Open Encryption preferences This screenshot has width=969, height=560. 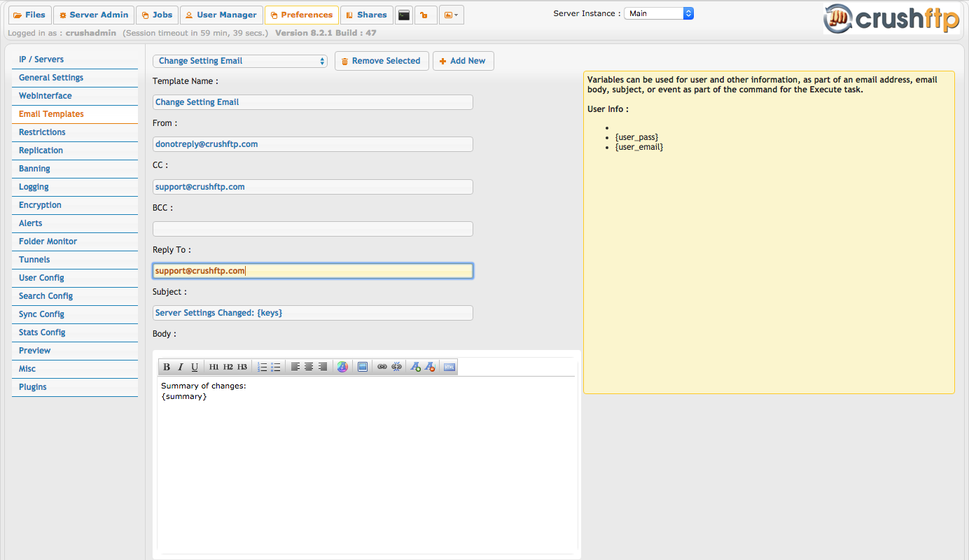pos(75,205)
